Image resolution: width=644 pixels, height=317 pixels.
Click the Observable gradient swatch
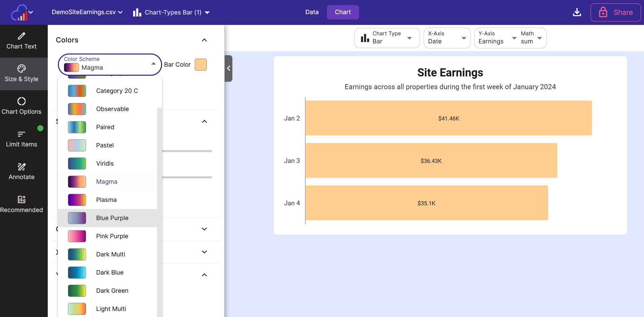point(77,109)
